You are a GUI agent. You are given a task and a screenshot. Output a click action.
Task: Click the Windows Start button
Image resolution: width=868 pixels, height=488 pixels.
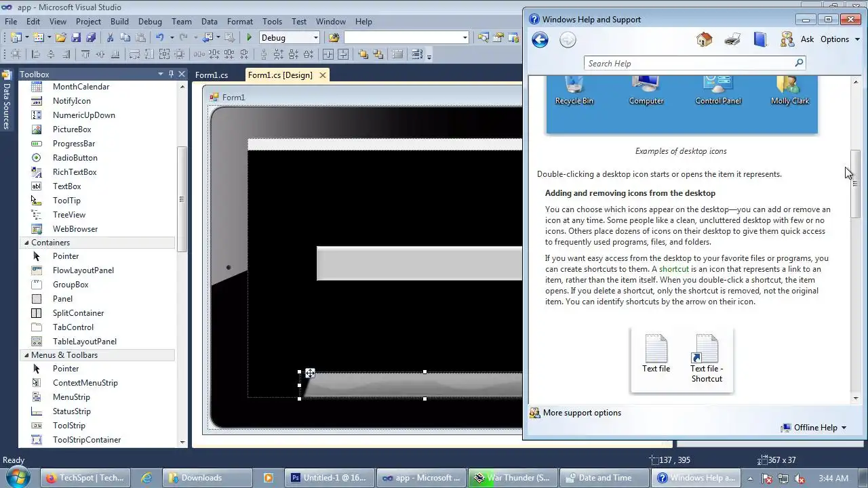pyautogui.click(x=17, y=477)
